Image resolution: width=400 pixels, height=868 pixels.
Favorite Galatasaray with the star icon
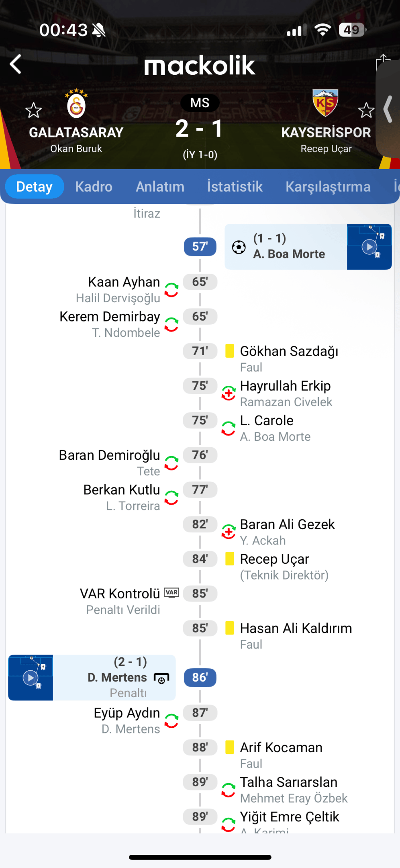33,111
